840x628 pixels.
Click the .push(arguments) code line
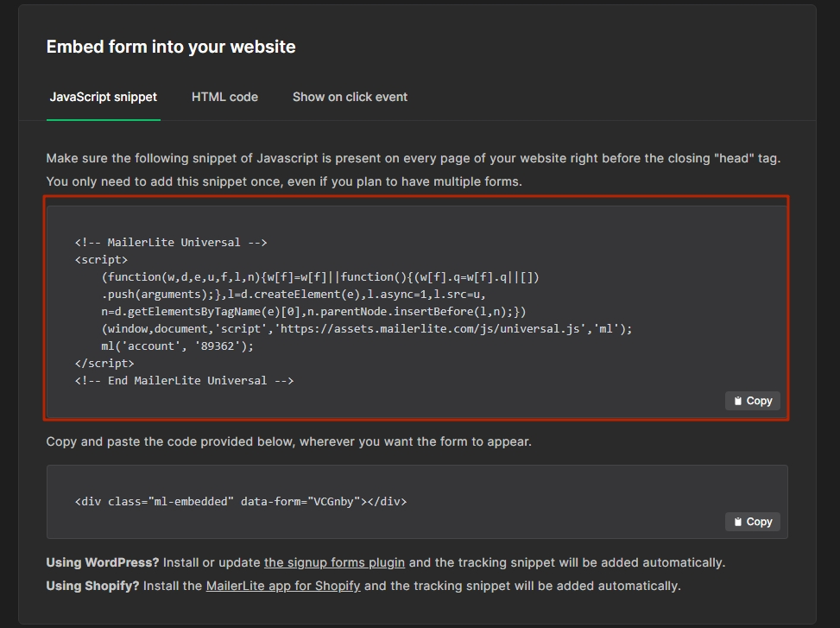[294, 295]
